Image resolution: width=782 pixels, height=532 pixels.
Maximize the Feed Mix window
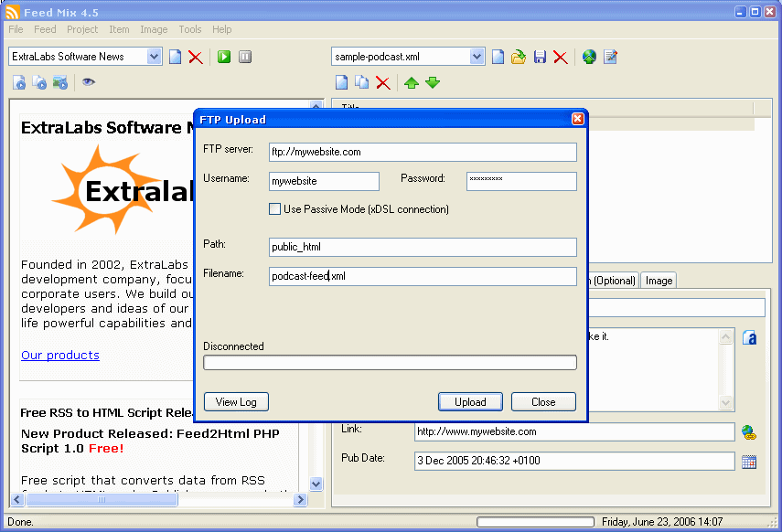pyautogui.click(x=755, y=12)
